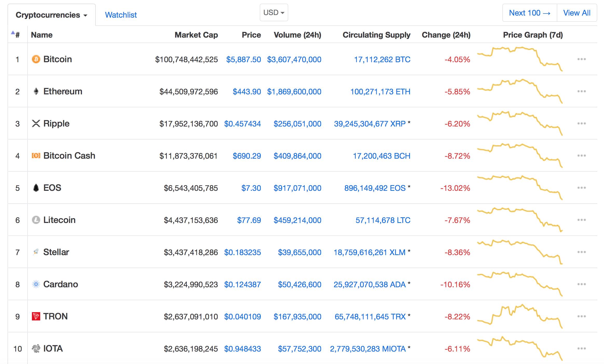
Task: Click Ethereum price $443.90
Action: (x=247, y=92)
